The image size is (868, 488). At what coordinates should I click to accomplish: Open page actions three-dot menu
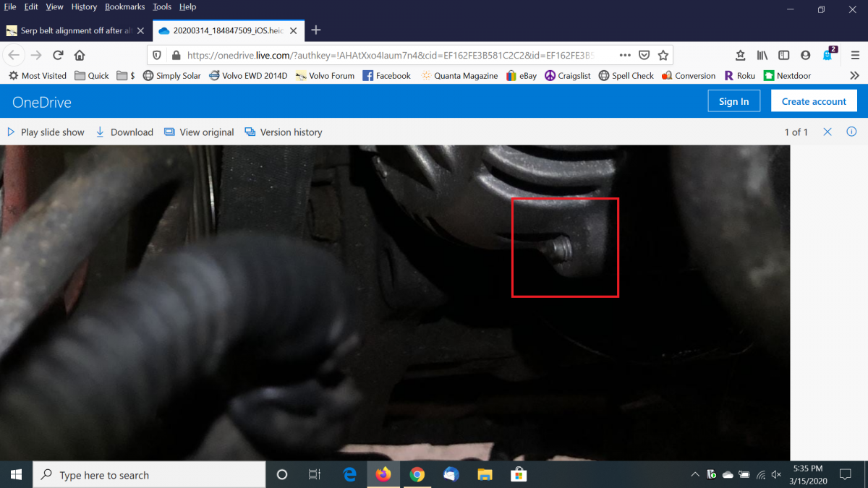[625, 55]
